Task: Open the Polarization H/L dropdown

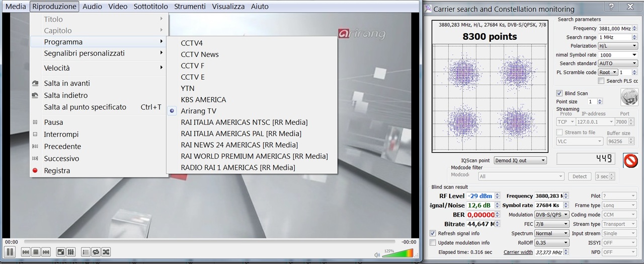Action: coord(618,46)
